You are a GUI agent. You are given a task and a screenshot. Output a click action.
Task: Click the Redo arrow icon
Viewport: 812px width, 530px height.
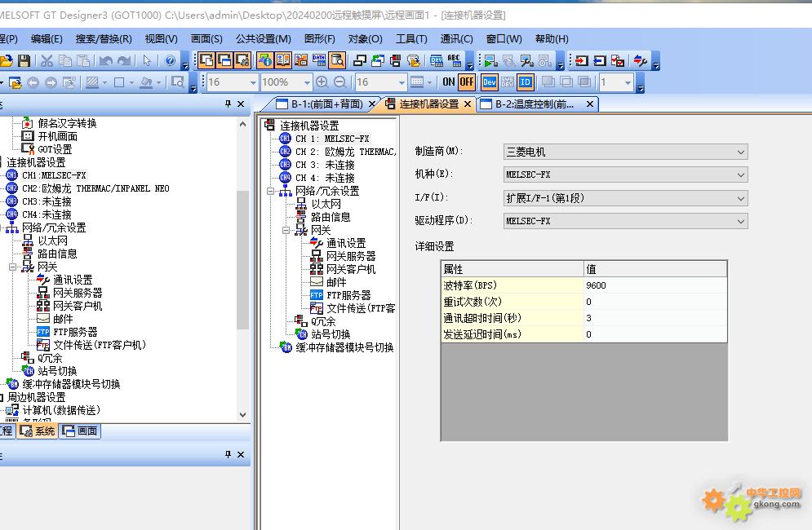[124, 60]
